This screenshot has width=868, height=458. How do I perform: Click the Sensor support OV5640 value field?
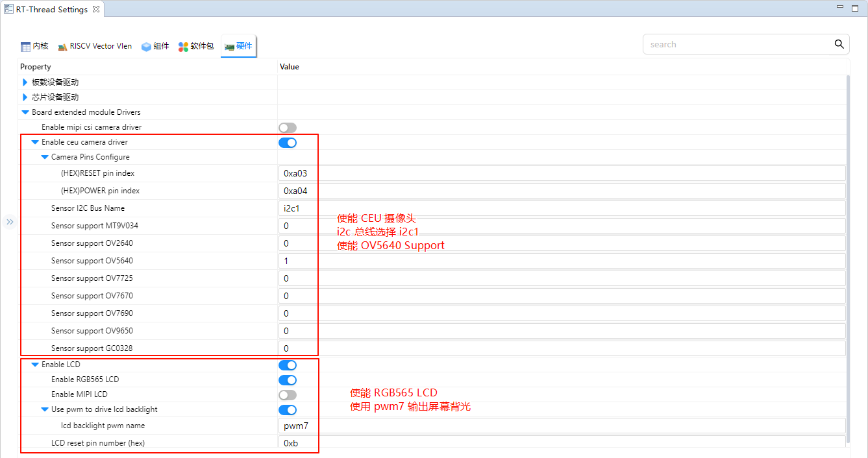pos(562,261)
